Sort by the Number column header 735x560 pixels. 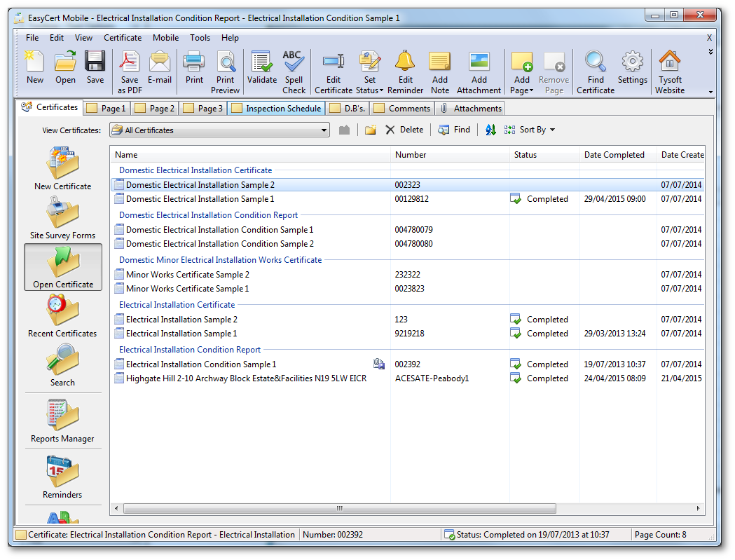pyautogui.click(x=450, y=155)
